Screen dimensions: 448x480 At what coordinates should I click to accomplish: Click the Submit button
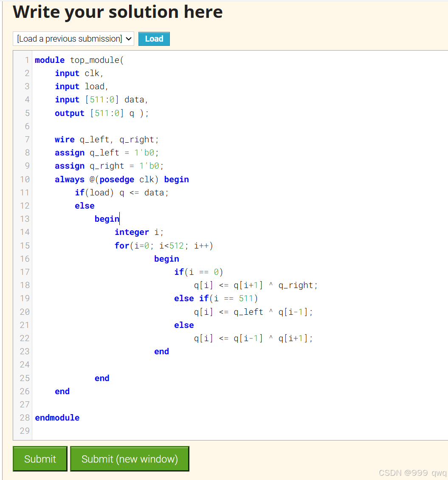pos(39,459)
